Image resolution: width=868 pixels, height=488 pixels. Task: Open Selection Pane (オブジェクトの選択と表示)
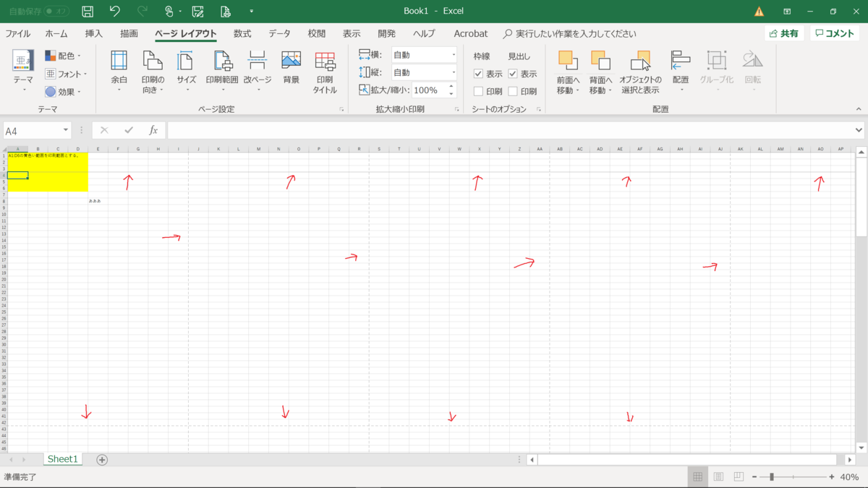click(640, 72)
